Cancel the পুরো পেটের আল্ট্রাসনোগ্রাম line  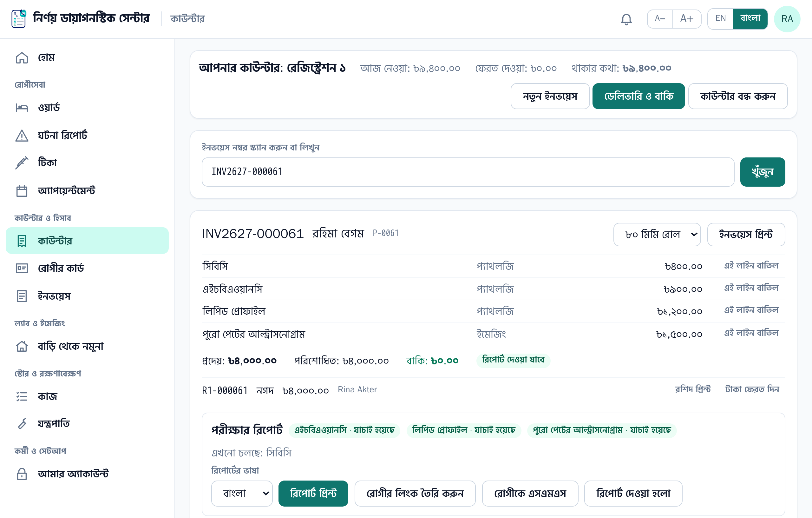click(x=751, y=333)
